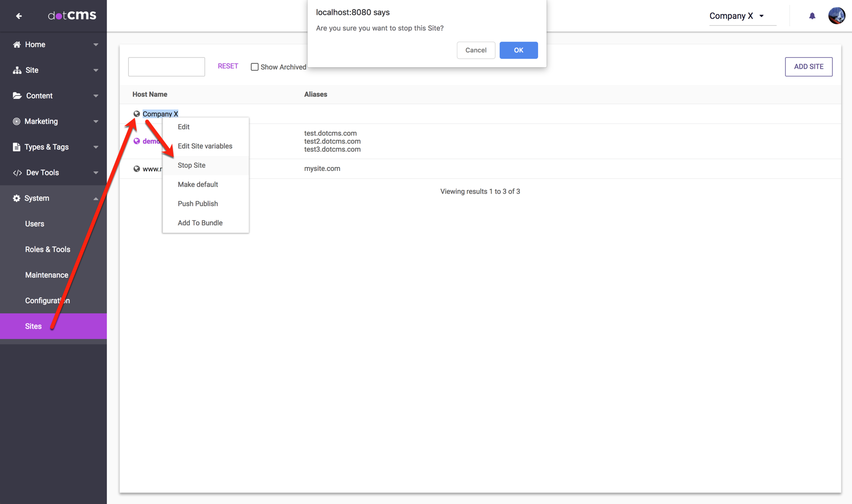Click the purple globe icon for demo site
Image resolution: width=852 pixels, height=504 pixels.
(x=137, y=141)
